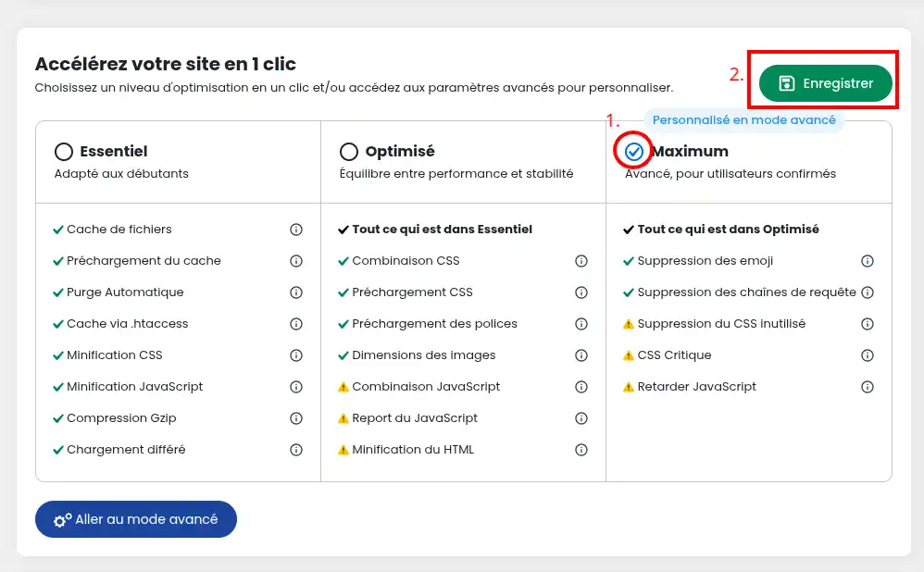Screen dimensions: 924x572
Task: Click 'Combinaison CSS' label
Action: 406,261
